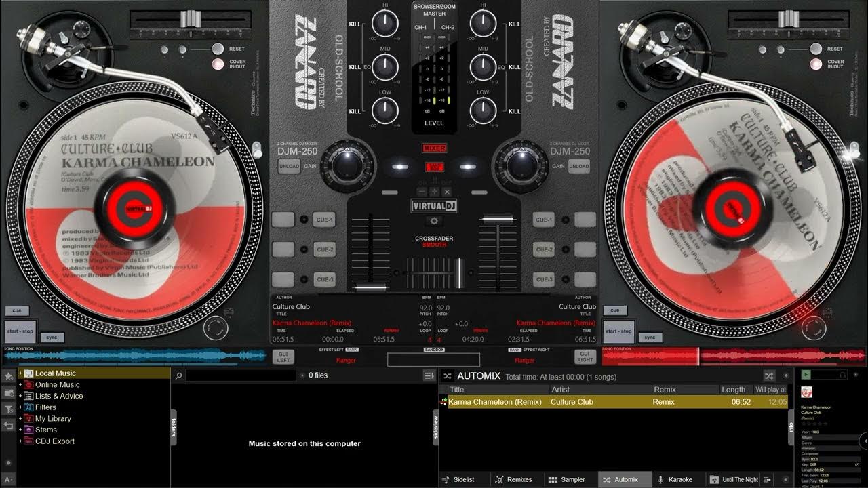Image resolution: width=868 pixels, height=488 pixels.
Task: Collapse the folders panel side tab
Action: coord(173,426)
